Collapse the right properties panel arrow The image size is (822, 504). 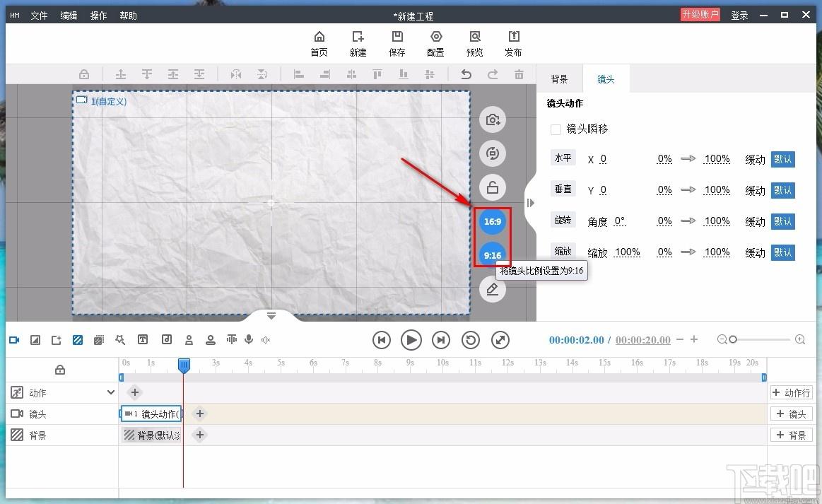(x=531, y=204)
